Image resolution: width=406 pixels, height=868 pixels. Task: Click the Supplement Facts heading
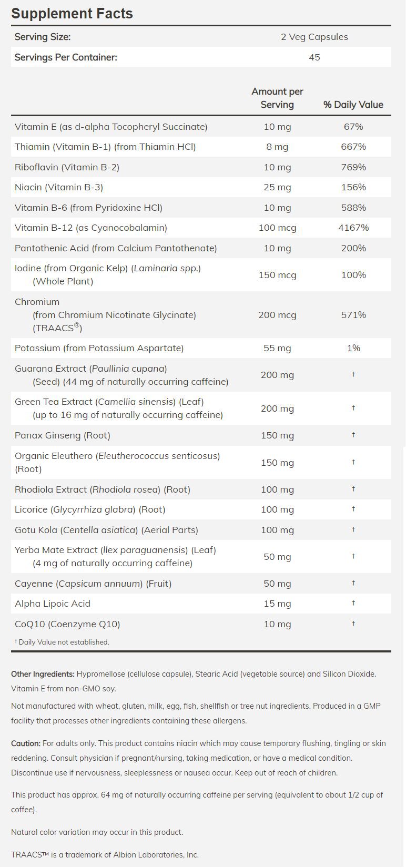click(72, 13)
